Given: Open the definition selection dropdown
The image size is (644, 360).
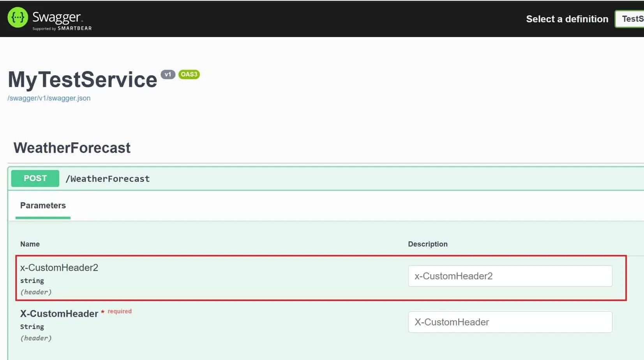Looking at the screenshot, I should [630, 19].
